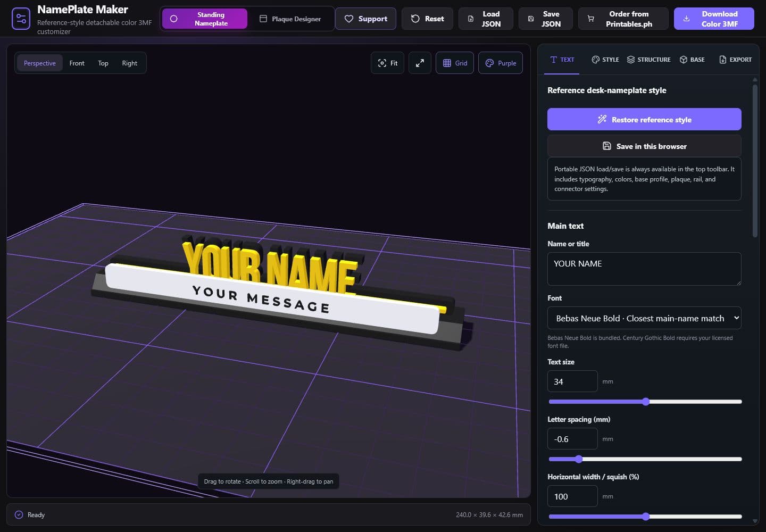Click the Text size number field

point(572,381)
